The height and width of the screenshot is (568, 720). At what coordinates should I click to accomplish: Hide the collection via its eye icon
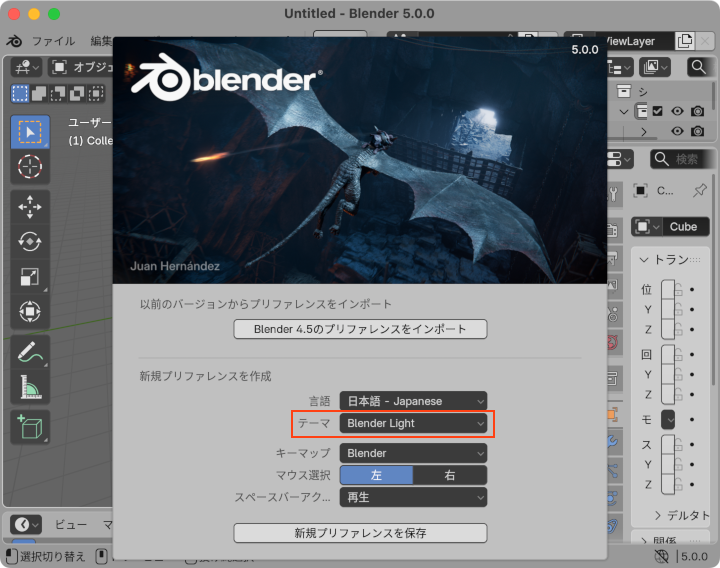(677, 111)
